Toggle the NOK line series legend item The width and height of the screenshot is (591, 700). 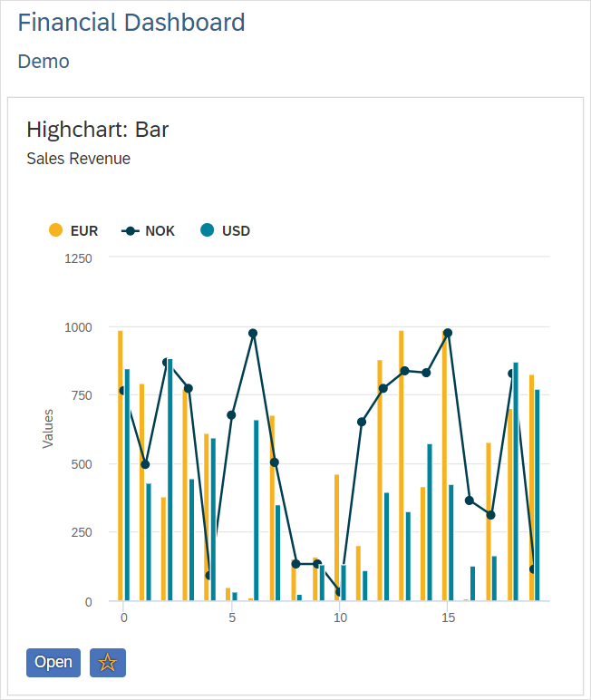[148, 231]
